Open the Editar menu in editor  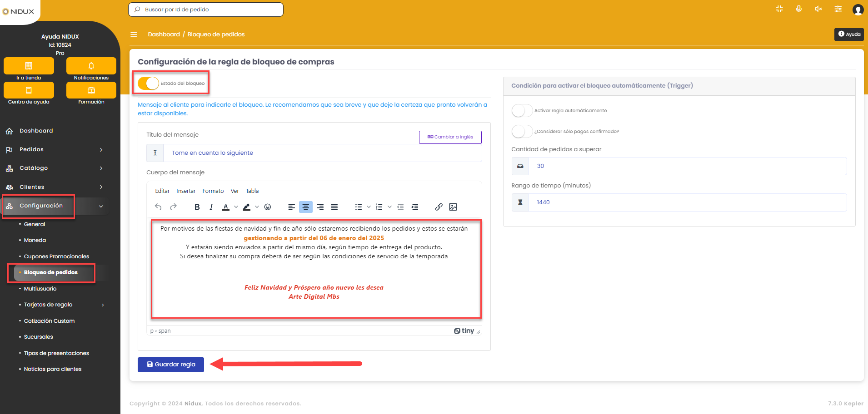(x=162, y=191)
